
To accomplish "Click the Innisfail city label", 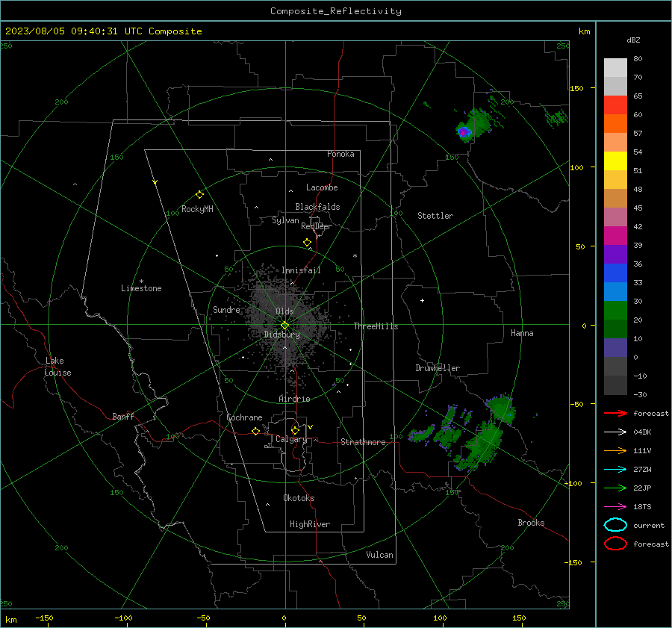I will click(x=301, y=270).
